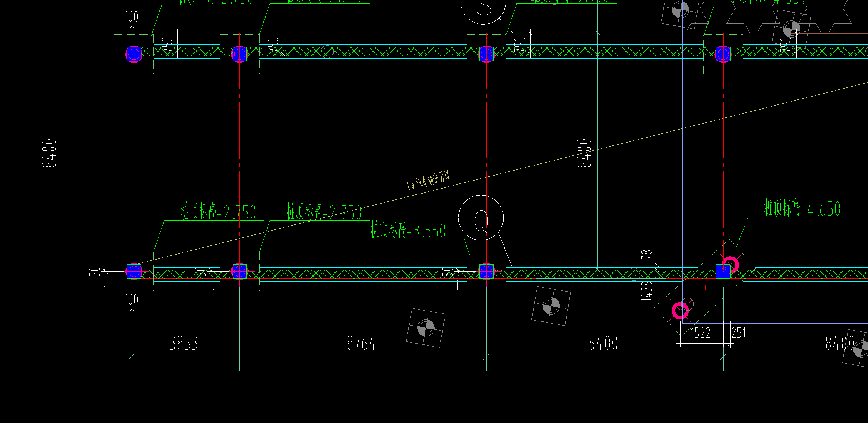
Task: Click the survey marker symbol right of 8764
Action: click(x=426, y=328)
